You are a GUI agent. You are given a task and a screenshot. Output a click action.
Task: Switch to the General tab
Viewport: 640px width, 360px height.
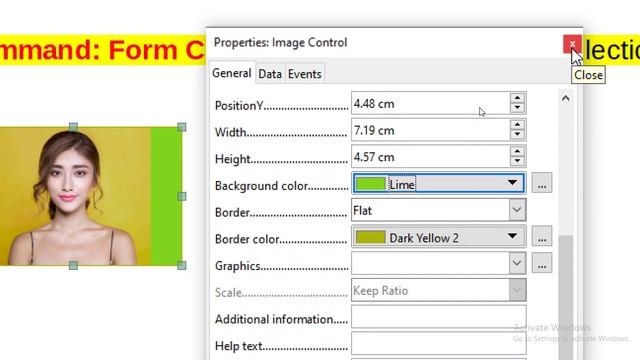tap(231, 73)
